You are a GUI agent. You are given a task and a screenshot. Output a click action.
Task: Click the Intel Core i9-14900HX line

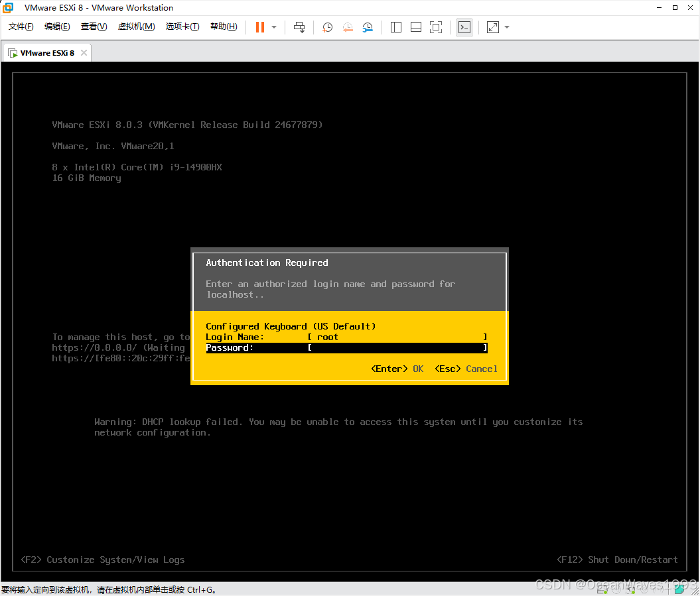pos(137,167)
